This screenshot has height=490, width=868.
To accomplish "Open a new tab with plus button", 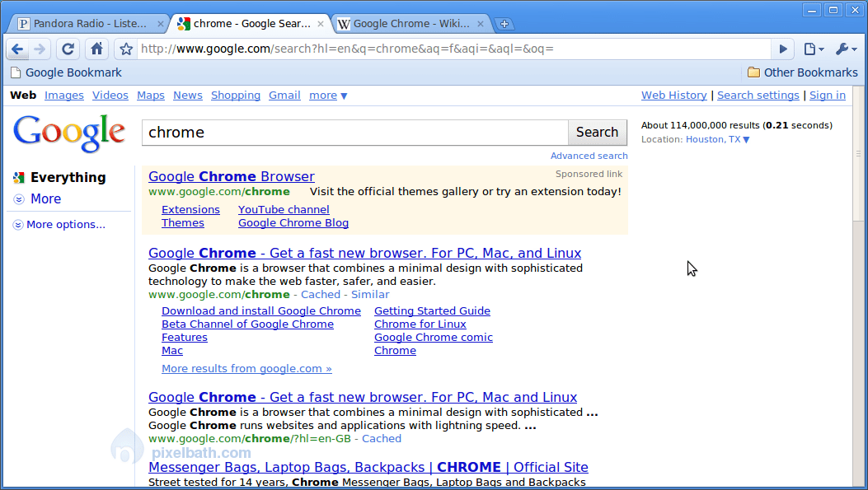I will [x=504, y=24].
